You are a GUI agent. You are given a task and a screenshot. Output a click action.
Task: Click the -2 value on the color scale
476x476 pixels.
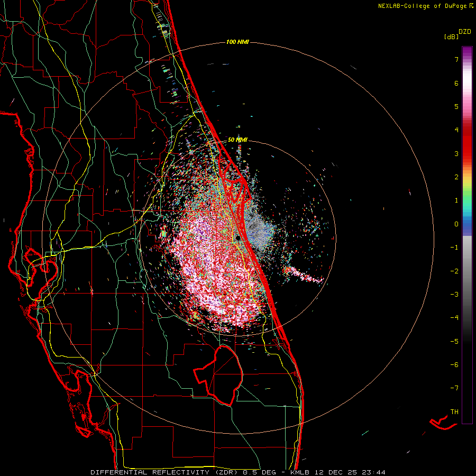[454, 271]
